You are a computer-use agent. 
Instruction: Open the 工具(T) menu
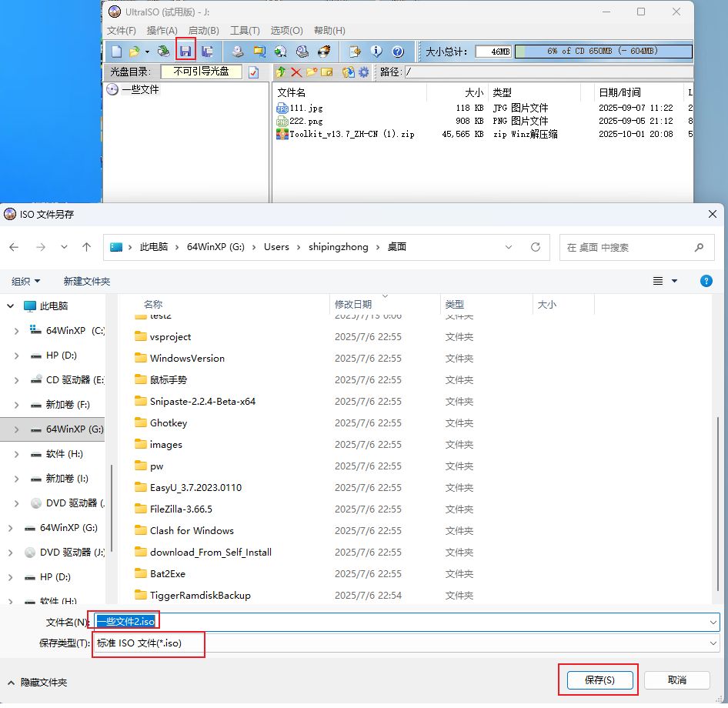coord(245,31)
